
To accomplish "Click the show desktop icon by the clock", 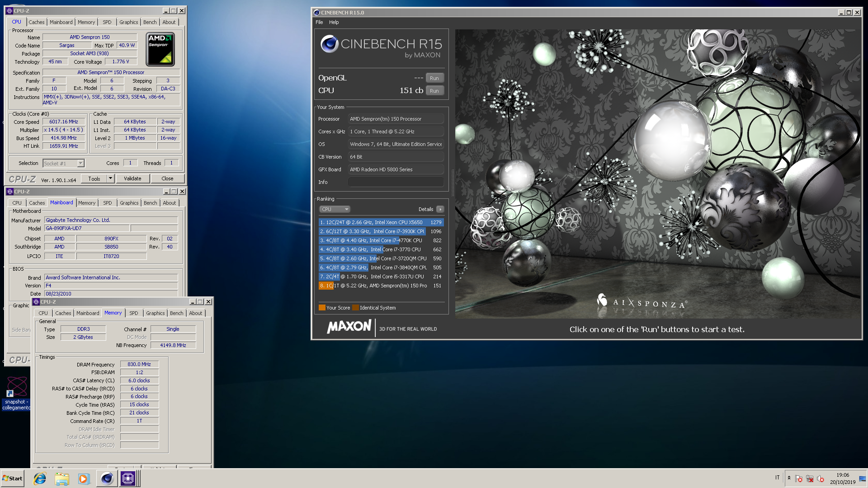I will (x=863, y=479).
